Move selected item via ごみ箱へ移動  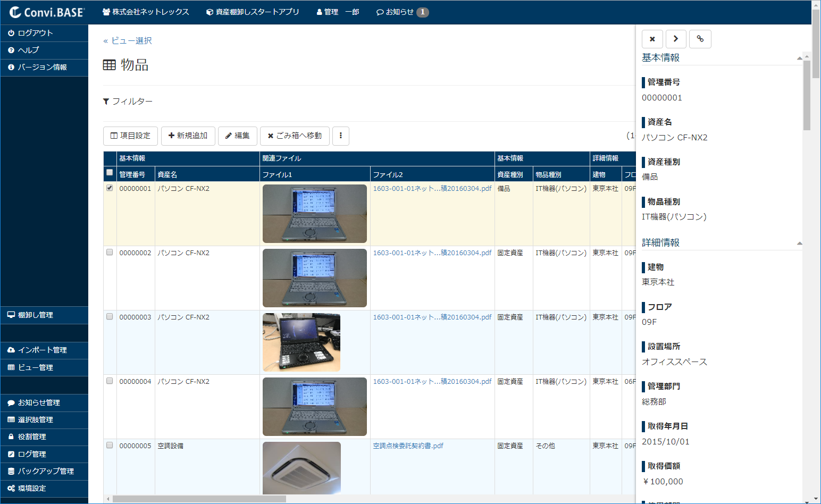pyautogui.click(x=294, y=136)
